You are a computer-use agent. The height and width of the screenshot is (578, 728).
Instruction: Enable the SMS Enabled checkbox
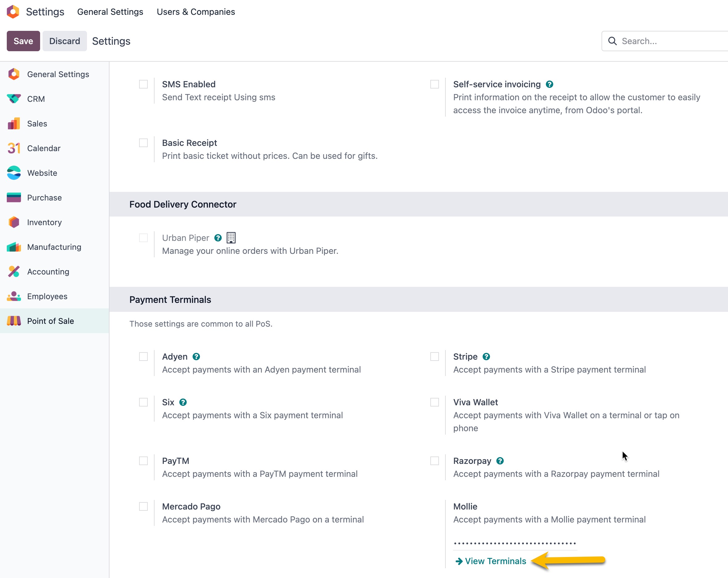point(143,84)
